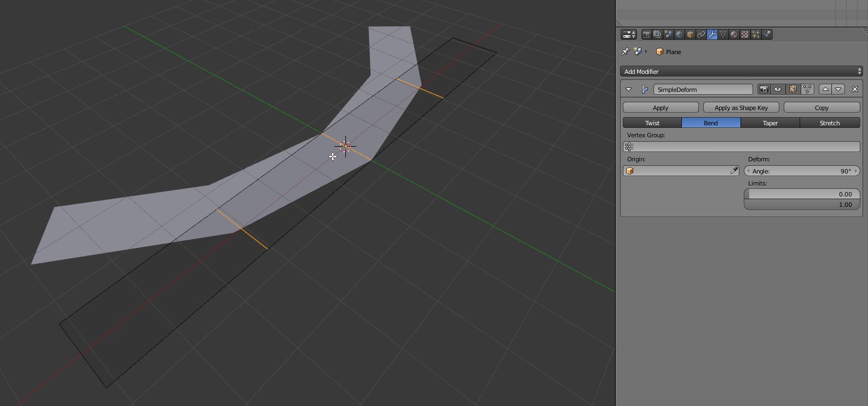Click the Vertex Group field
868x406 pixels.
pos(742,147)
